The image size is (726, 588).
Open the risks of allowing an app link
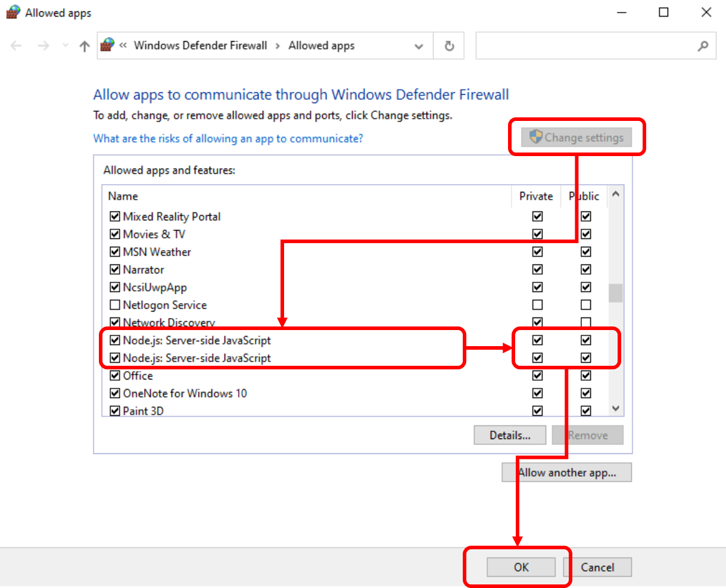[228, 138]
